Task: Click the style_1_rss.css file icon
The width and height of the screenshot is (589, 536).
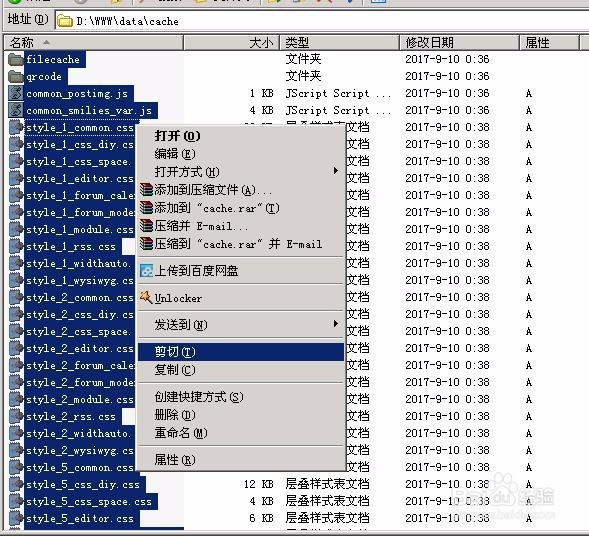Action: tap(16, 246)
